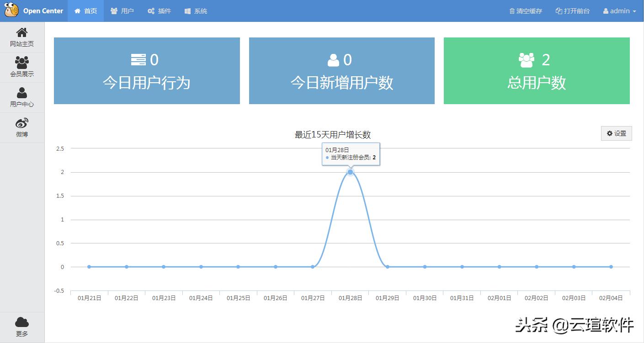The image size is (644, 343).
Task: Click the chart data point for 01月24日
Action: (201, 267)
